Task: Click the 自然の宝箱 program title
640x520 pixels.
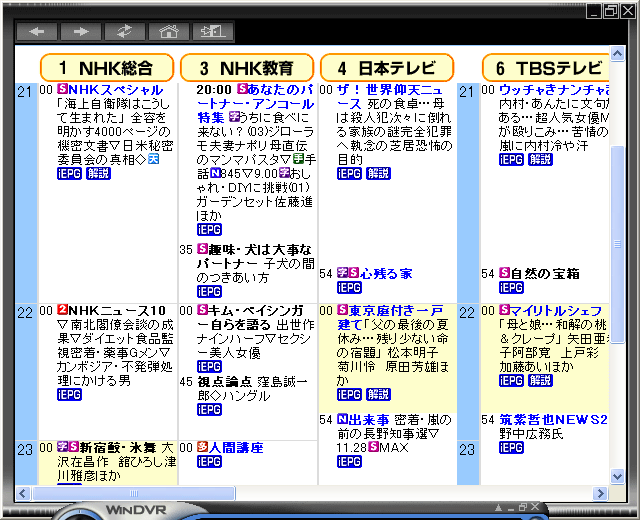Action: (545, 273)
